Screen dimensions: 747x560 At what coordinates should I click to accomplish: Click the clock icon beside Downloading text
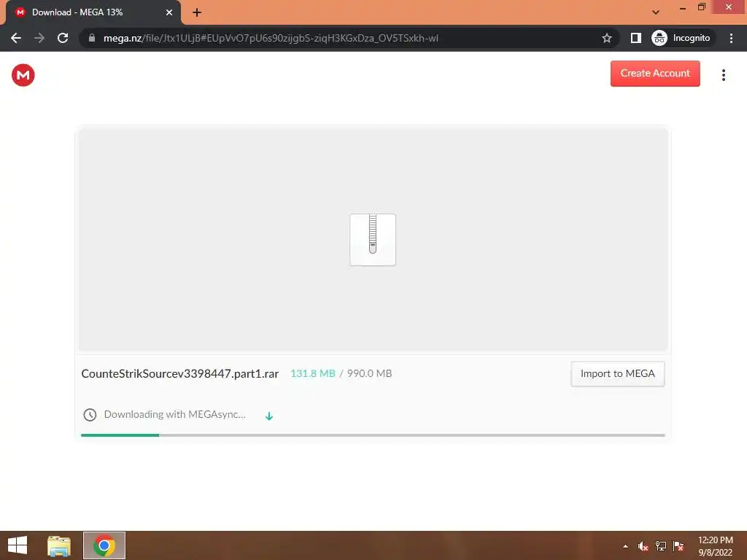pos(90,415)
